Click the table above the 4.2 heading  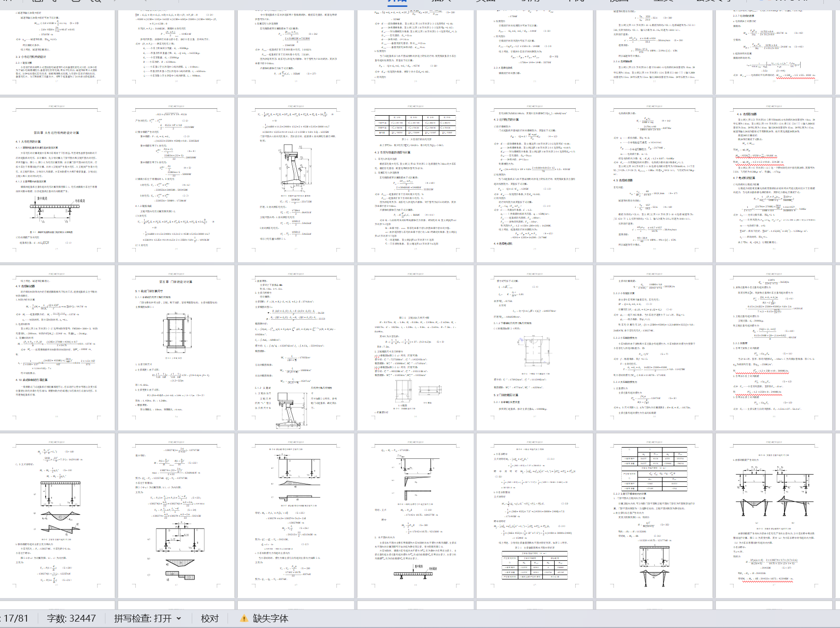coord(415,125)
